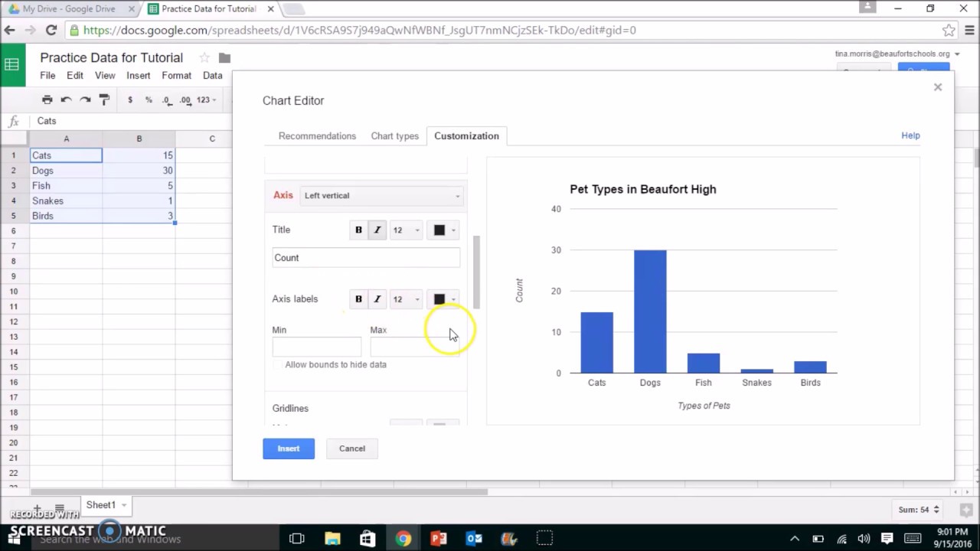Image resolution: width=980 pixels, height=551 pixels.
Task: Close the Chart Editor with the X
Action: pos(938,87)
